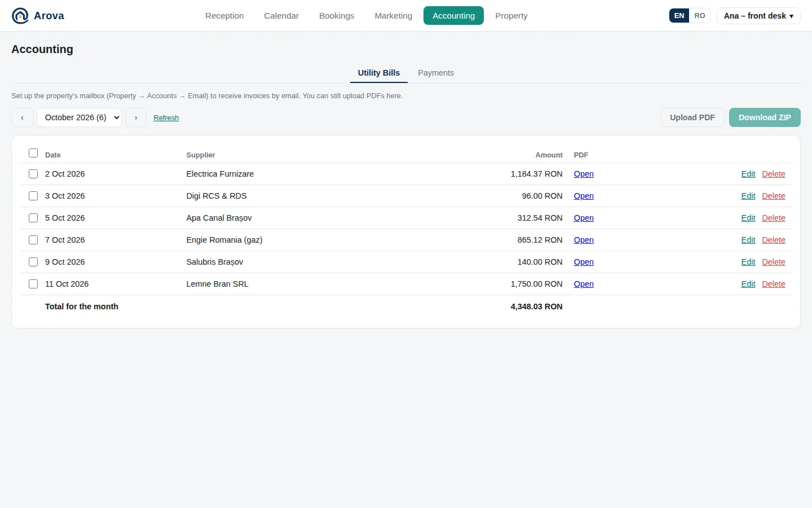Viewport: 812px width, 508px height.
Task: Open the Calendar menu
Action: [x=281, y=16]
